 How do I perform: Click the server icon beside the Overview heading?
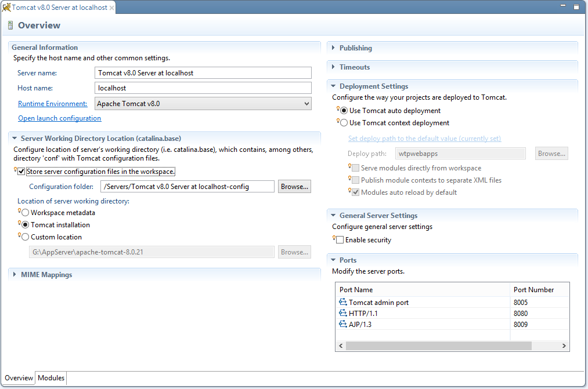10,26
